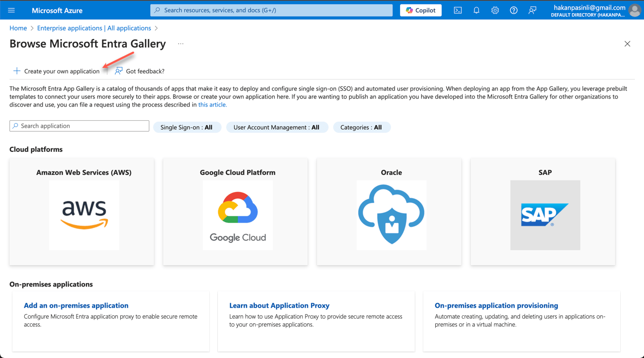Open the help and support menu
The image size is (644, 358).
[513, 10]
